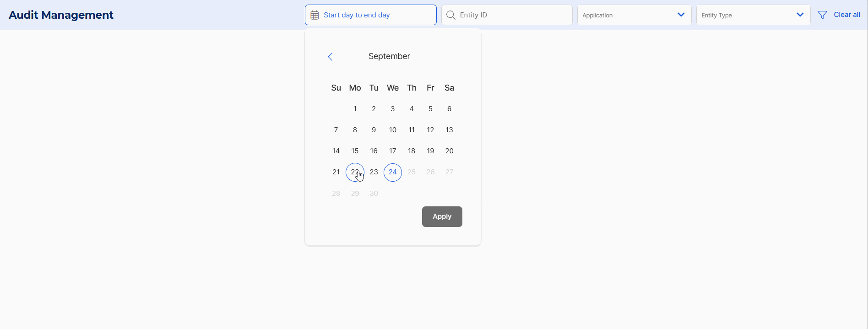Pick September 20 on the calendar
The height and width of the screenshot is (329, 868).
coord(449,151)
